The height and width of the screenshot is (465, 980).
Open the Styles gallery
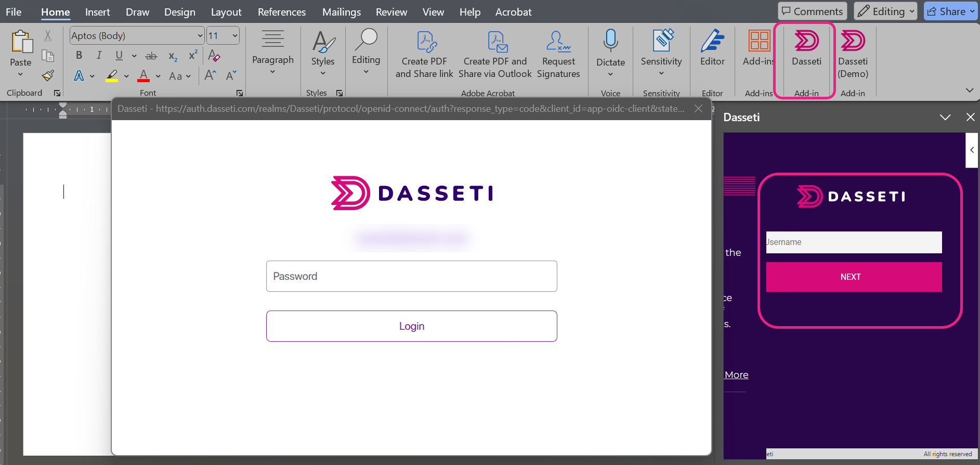pyautogui.click(x=323, y=52)
